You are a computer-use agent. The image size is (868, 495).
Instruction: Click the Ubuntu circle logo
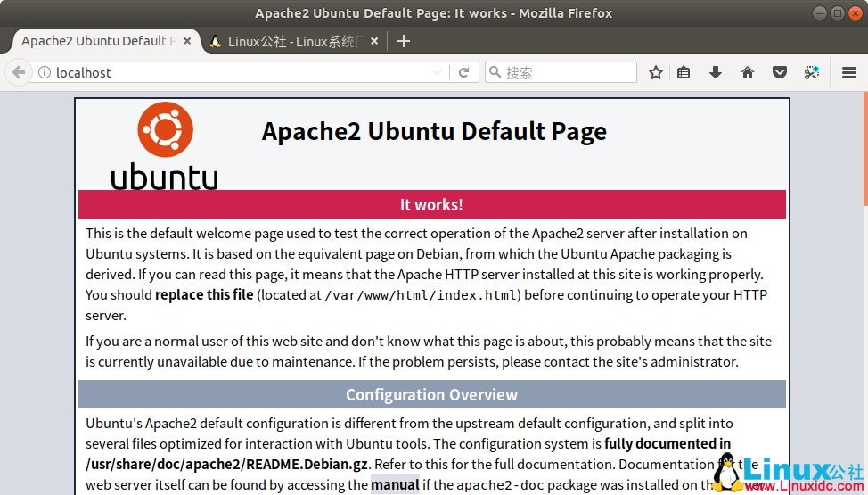[166, 129]
